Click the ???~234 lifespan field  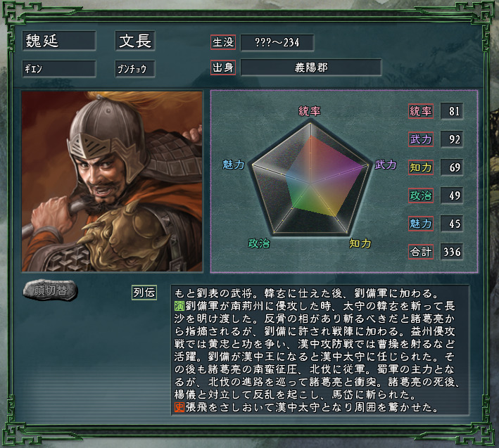[x=277, y=42]
